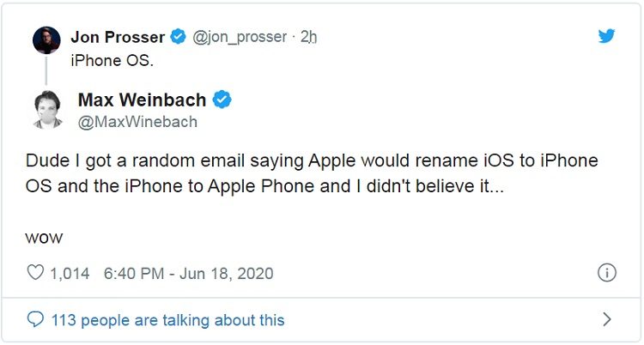This screenshot has height=345, width=644.
Task: Click Max Weinbach's verified badge
Action: click(222, 100)
